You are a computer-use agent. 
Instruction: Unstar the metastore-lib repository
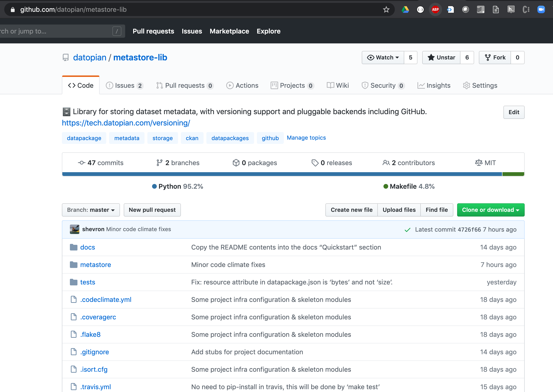(x=441, y=58)
